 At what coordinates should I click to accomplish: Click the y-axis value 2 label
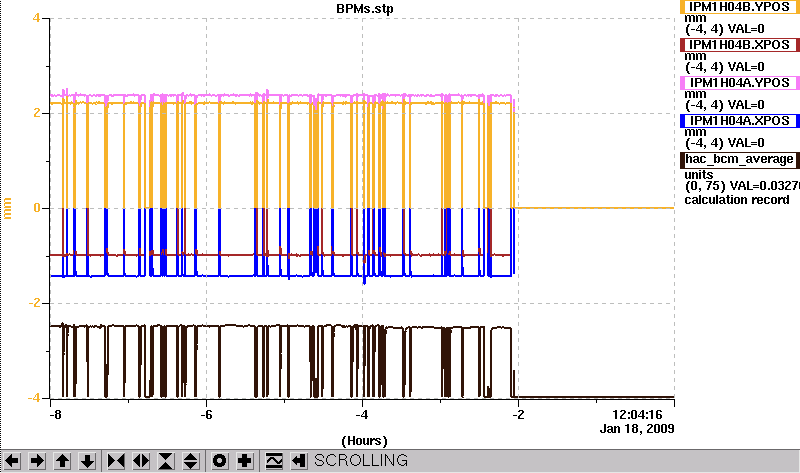pos(36,113)
